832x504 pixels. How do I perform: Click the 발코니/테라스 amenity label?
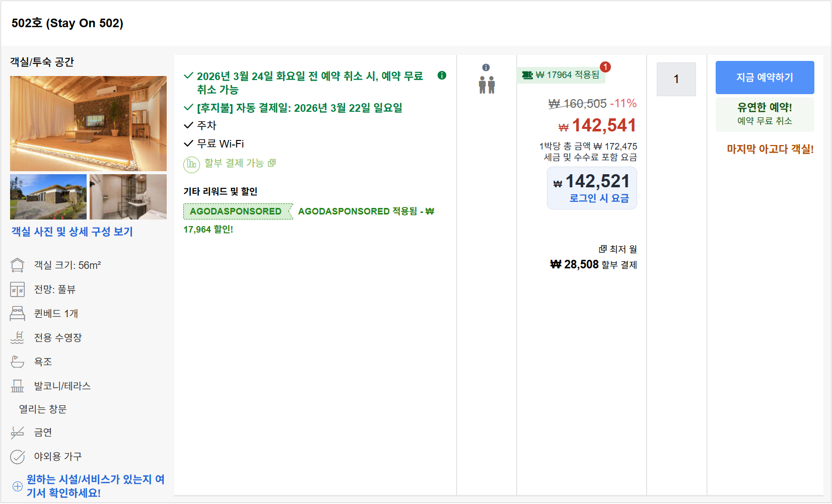click(62, 386)
